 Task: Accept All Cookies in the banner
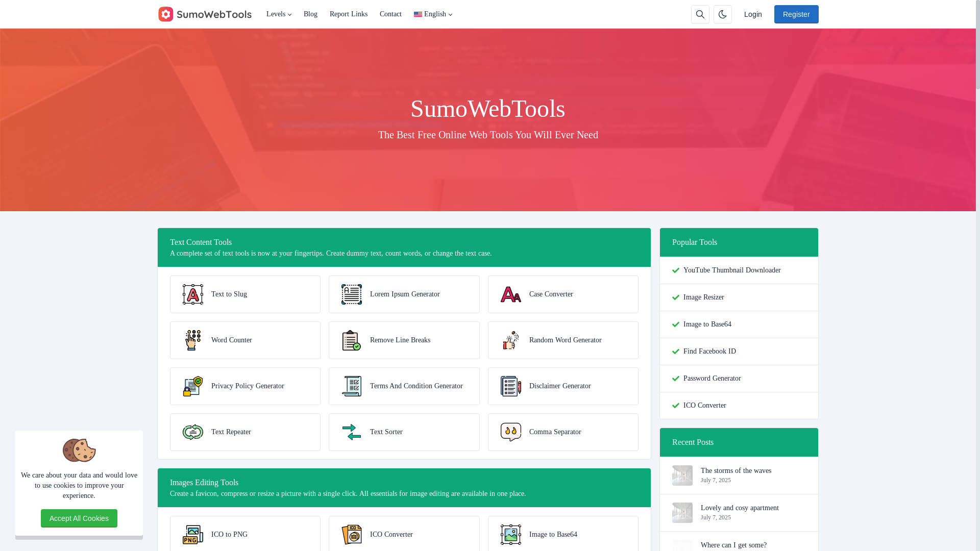click(79, 518)
